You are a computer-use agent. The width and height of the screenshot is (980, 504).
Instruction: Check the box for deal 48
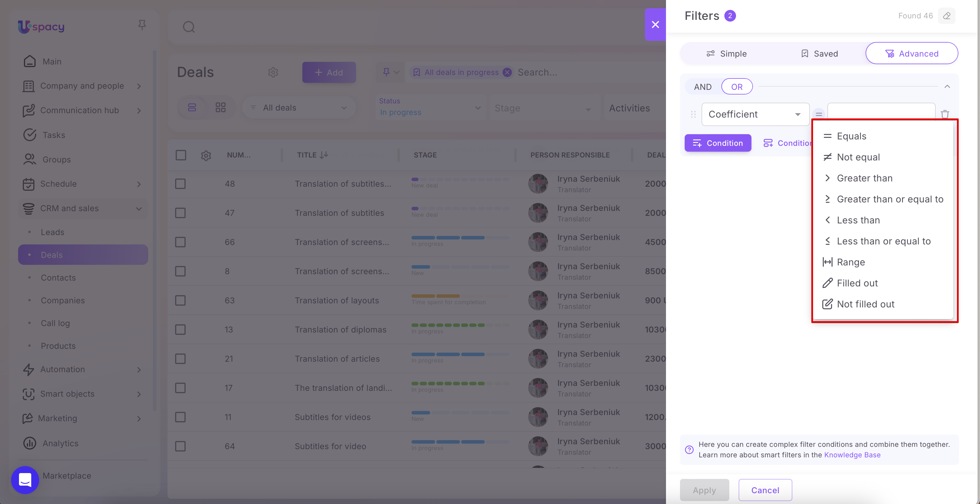180,184
